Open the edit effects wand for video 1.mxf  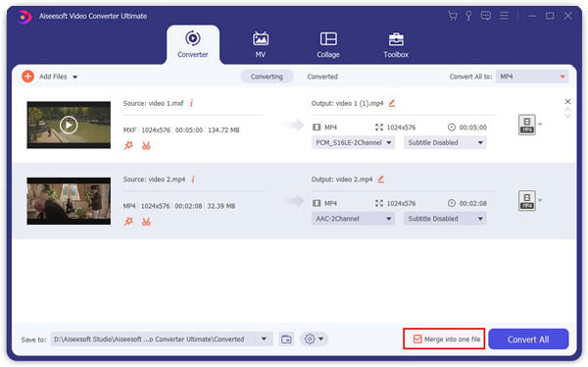pos(128,145)
